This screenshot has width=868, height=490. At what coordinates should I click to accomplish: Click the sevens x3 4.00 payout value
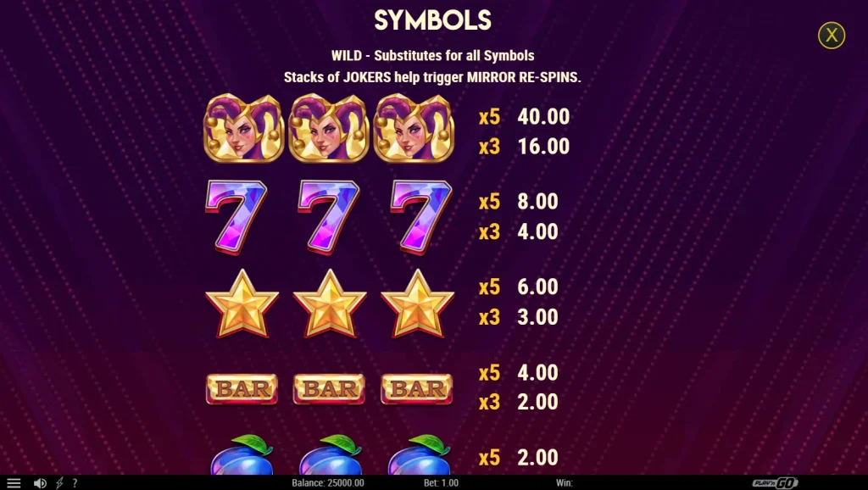click(x=537, y=231)
